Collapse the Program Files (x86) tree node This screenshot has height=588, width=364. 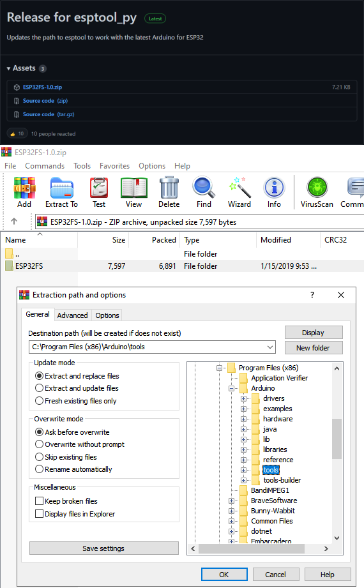pos(219,368)
